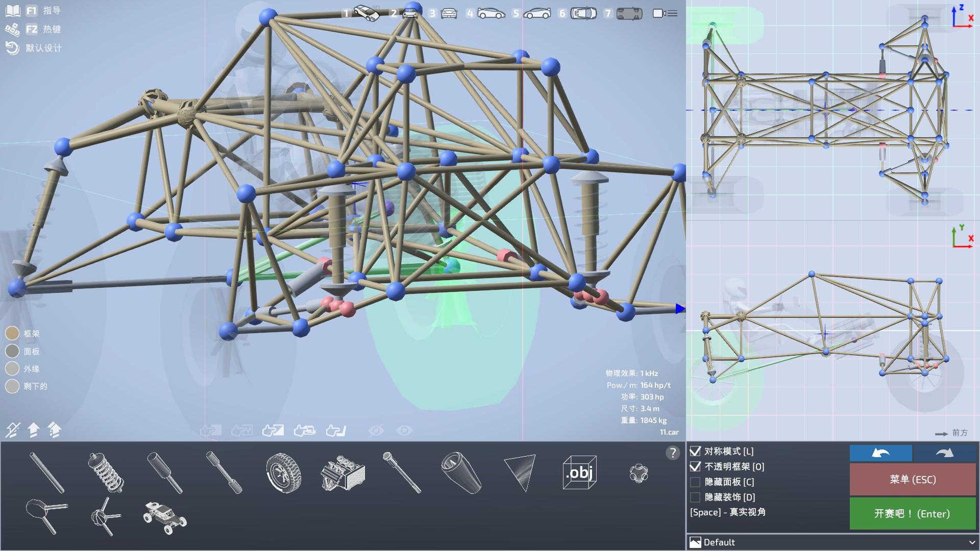Select the ball-joint rod part
980x551 pixels.
[402, 472]
